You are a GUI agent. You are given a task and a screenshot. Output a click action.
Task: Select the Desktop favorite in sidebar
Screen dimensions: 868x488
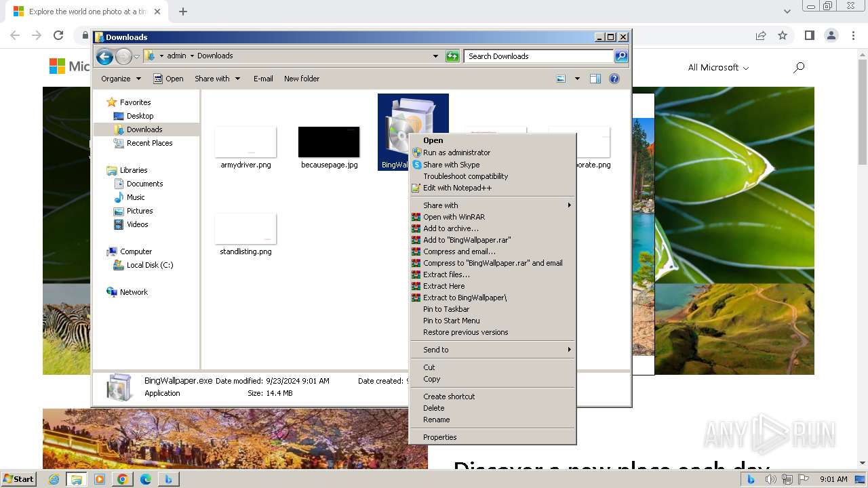click(x=140, y=116)
